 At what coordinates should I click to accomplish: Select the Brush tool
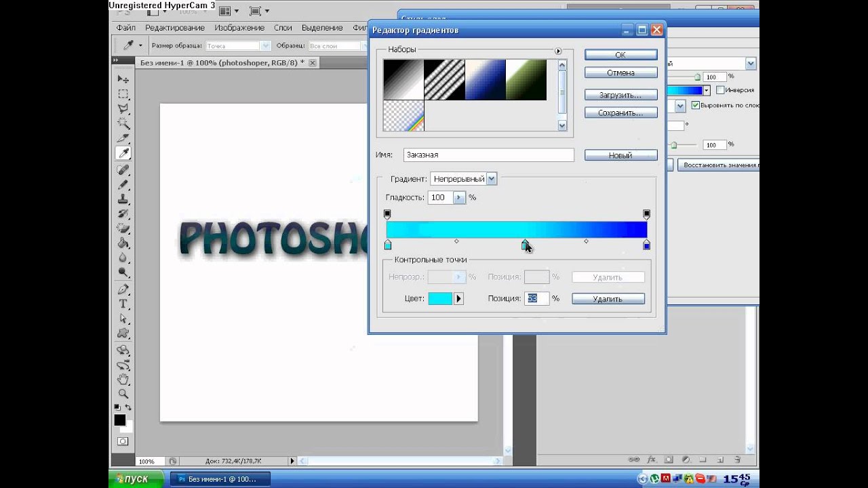tap(123, 184)
